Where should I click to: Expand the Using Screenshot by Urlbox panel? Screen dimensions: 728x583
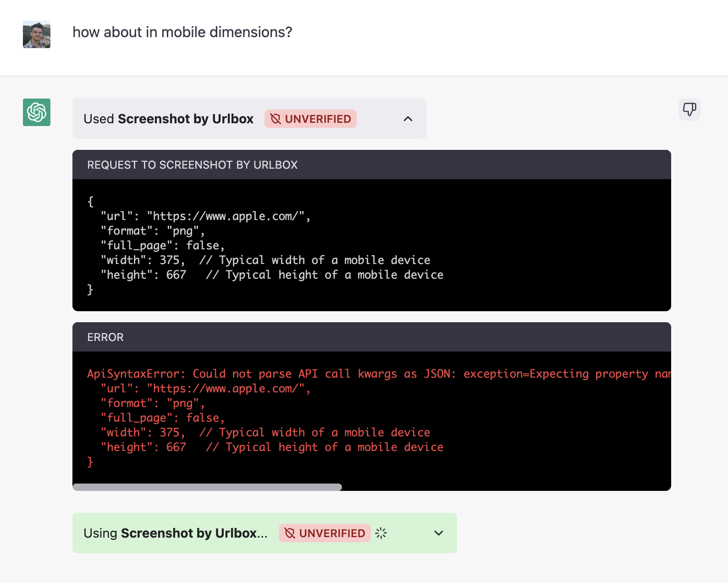click(438, 533)
